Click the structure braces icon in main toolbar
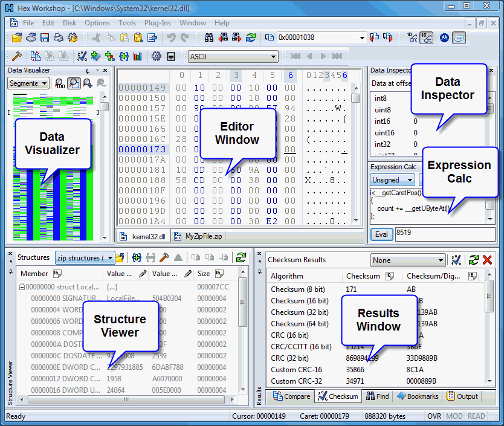This screenshot has width=504, height=426. point(124,56)
